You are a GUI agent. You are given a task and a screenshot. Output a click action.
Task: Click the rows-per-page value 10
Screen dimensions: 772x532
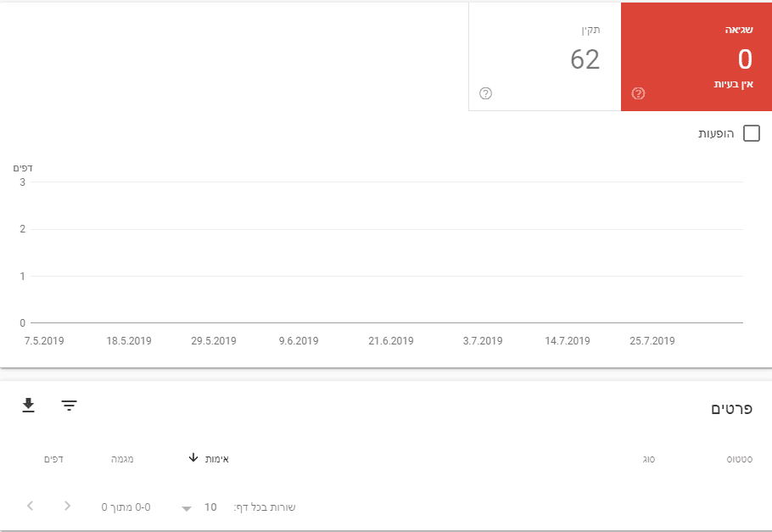tap(210, 507)
